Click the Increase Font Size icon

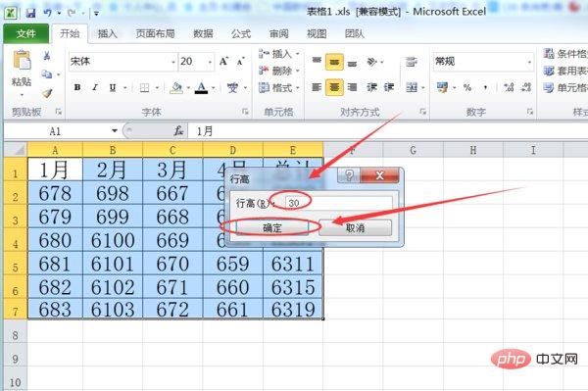pyautogui.click(x=223, y=61)
